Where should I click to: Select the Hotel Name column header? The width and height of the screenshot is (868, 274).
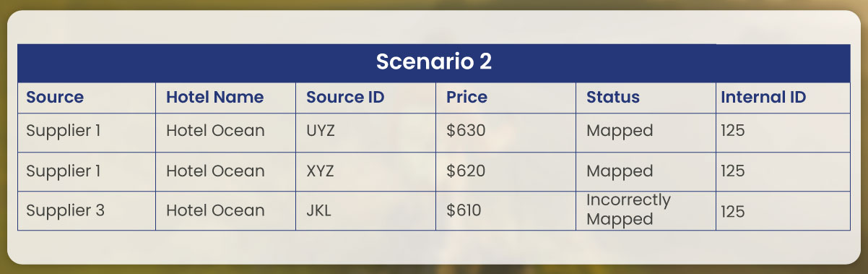[x=225, y=98]
